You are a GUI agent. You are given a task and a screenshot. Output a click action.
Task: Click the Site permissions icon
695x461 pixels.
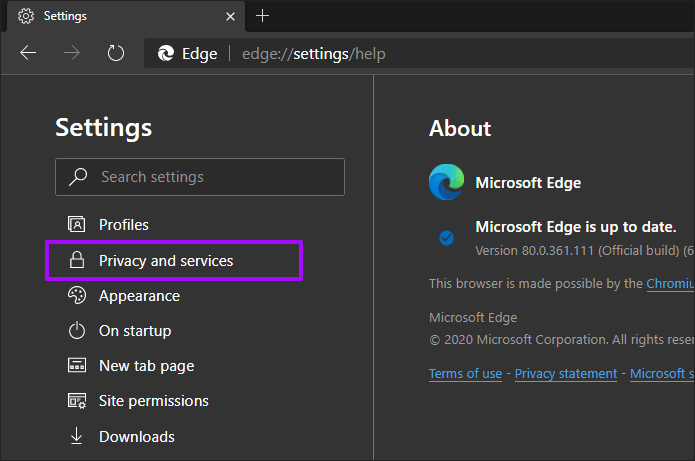tap(77, 401)
